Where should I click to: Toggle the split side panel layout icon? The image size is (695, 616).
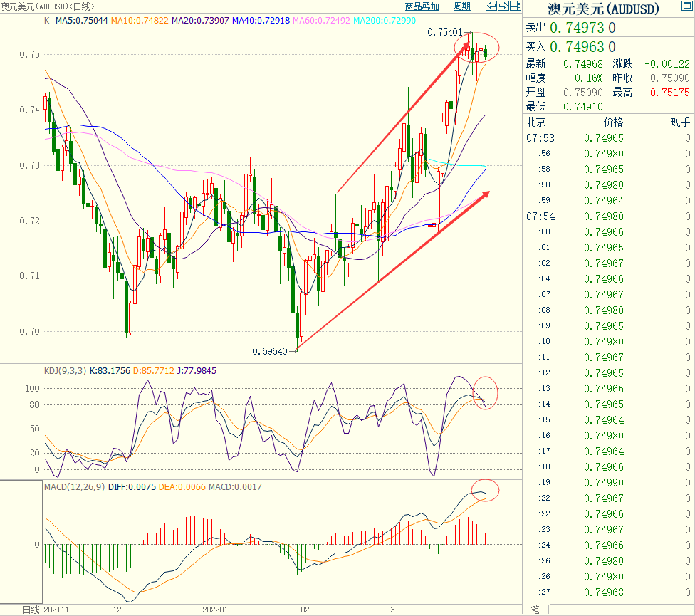pos(515,6)
